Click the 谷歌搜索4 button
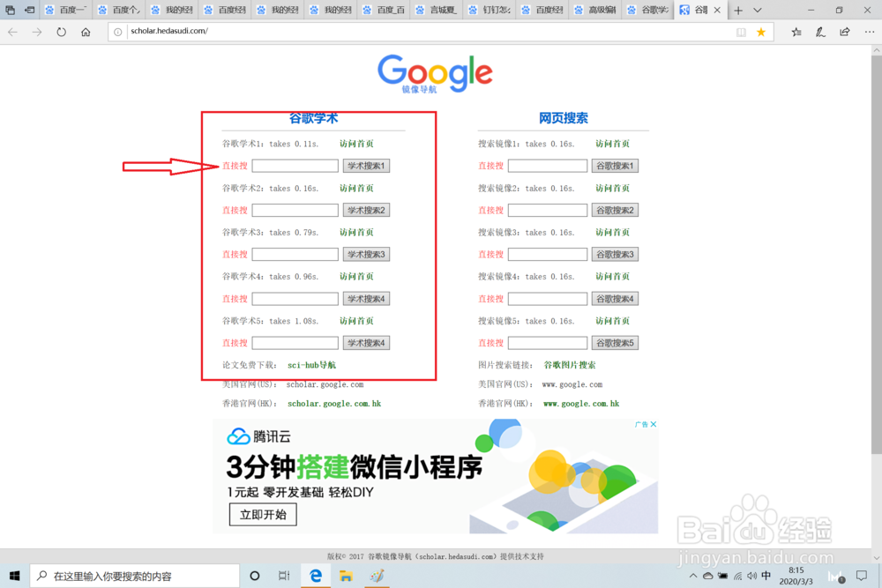Image resolution: width=882 pixels, height=588 pixels. [x=615, y=299]
